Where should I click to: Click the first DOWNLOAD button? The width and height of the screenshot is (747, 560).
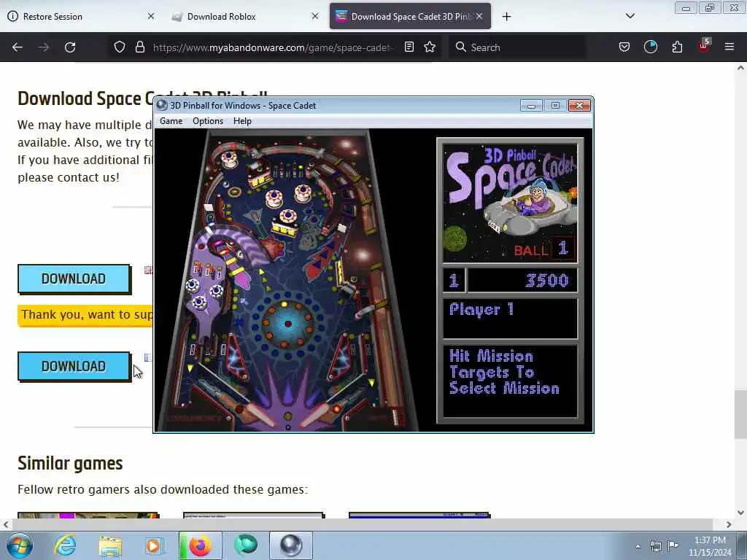click(x=74, y=279)
